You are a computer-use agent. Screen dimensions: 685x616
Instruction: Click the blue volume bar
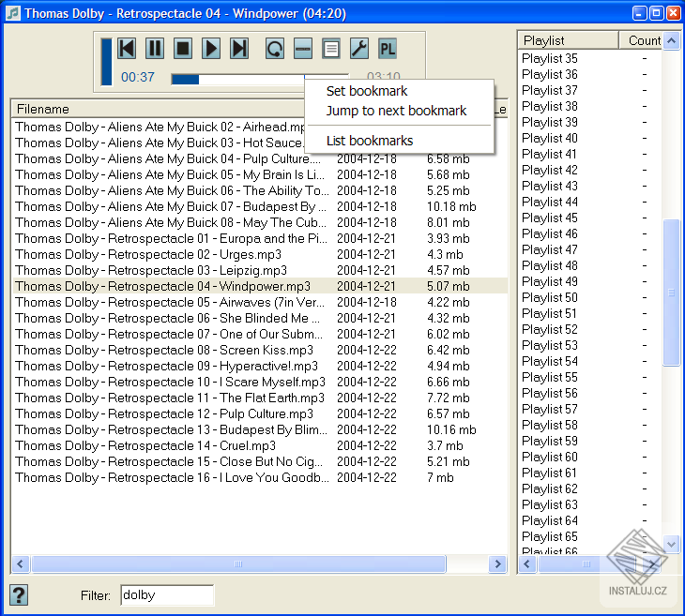106,62
